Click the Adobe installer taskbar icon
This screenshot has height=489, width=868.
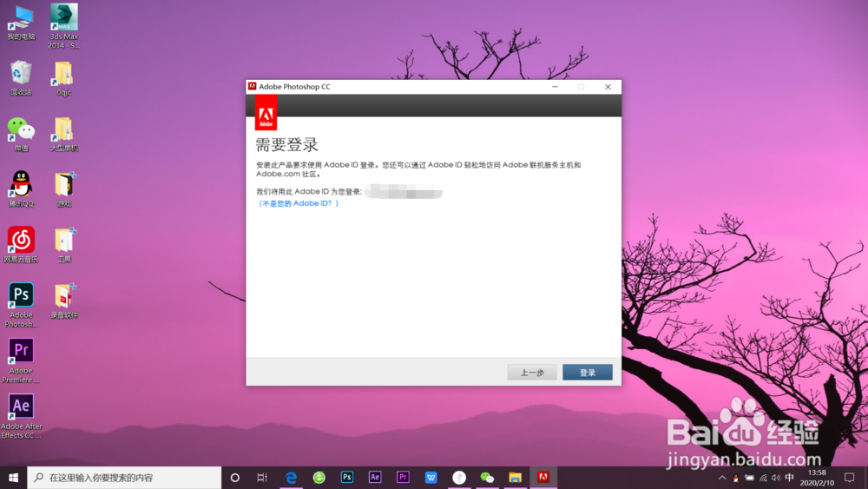(x=543, y=478)
